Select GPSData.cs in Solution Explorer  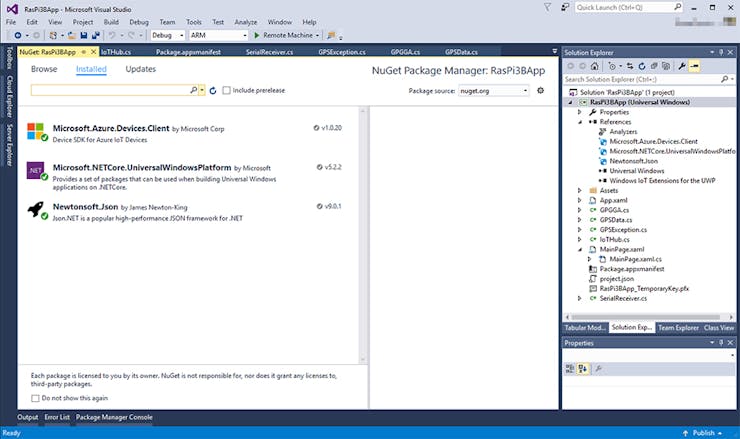click(615, 220)
